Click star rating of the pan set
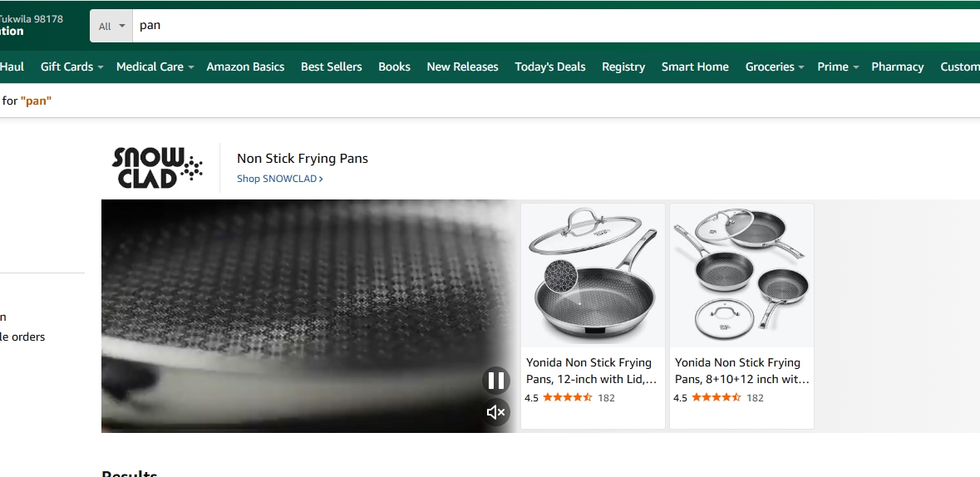The height and width of the screenshot is (477, 980). pyautogui.click(x=716, y=398)
